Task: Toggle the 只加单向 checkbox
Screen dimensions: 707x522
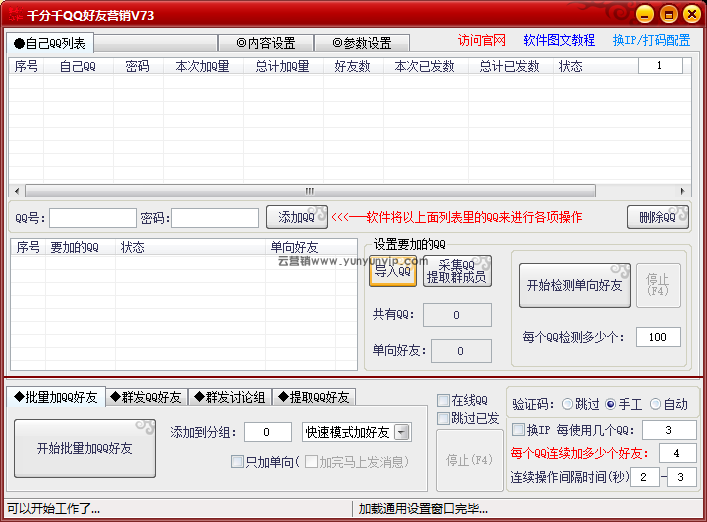Action: click(x=237, y=462)
